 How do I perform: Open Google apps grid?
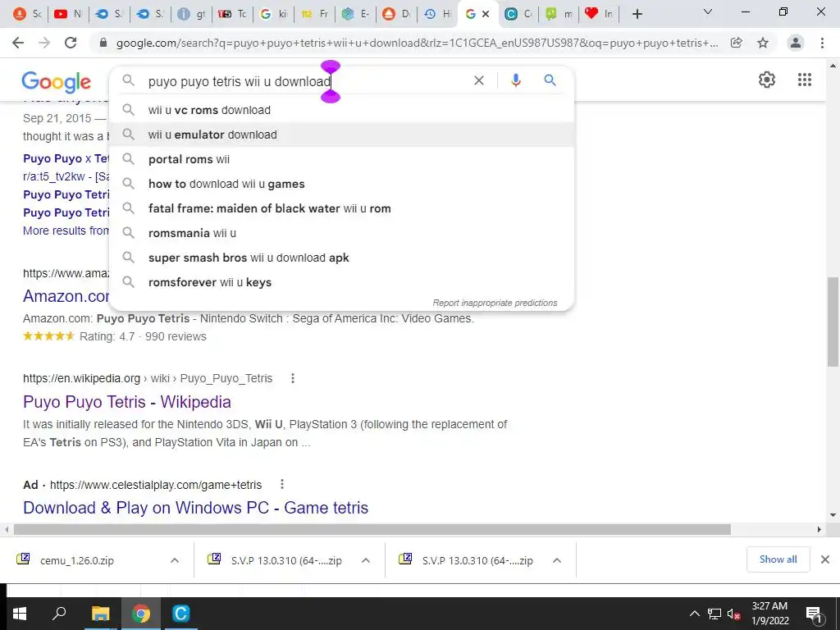pyautogui.click(x=804, y=80)
